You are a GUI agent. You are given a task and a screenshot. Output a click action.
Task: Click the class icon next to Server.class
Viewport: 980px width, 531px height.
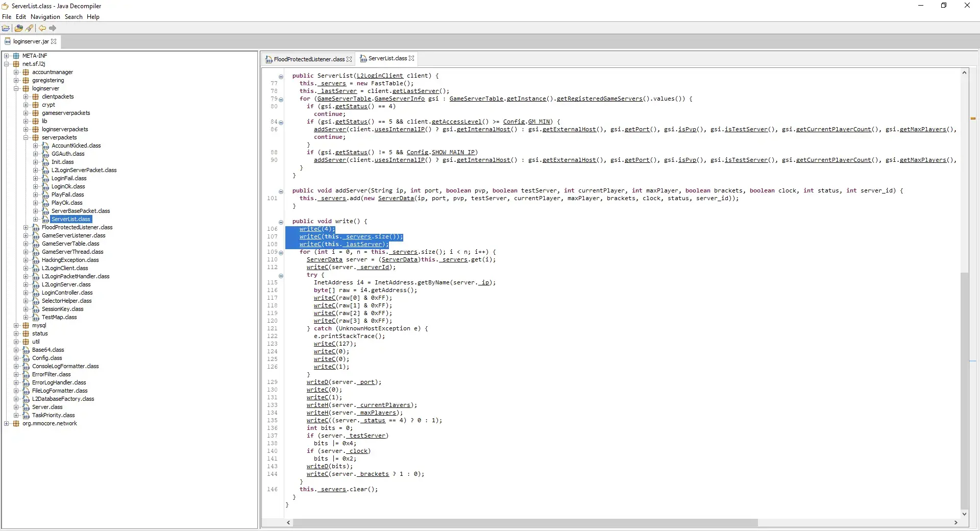[x=26, y=407]
